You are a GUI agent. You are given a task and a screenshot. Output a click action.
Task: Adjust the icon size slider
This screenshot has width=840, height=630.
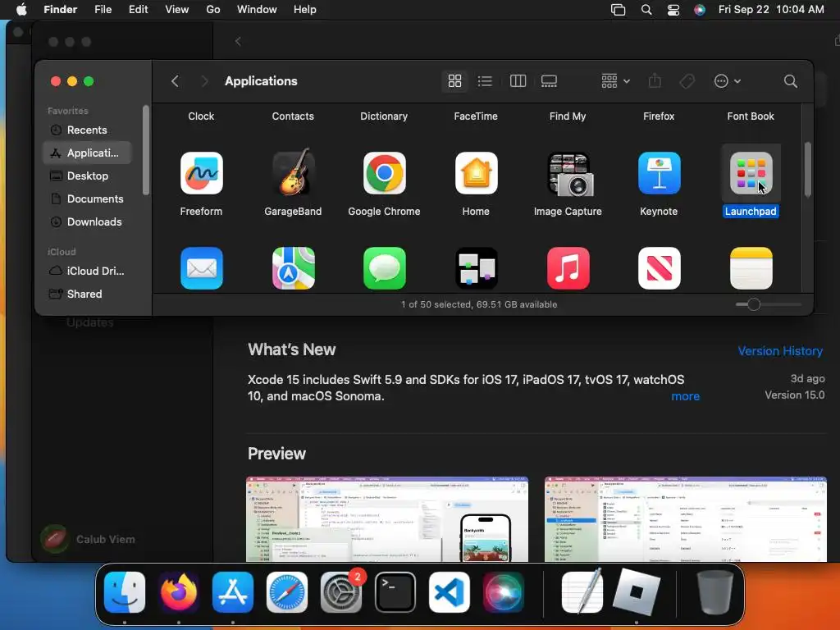pos(753,304)
